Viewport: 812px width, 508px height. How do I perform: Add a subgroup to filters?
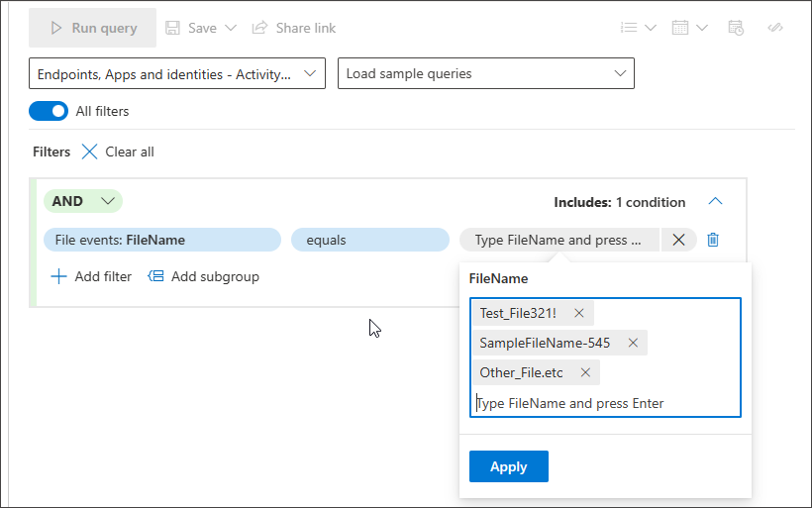coord(204,276)
